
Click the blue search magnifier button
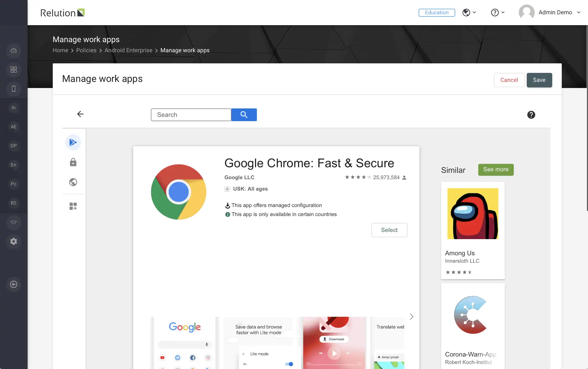(x=244, y=115)
